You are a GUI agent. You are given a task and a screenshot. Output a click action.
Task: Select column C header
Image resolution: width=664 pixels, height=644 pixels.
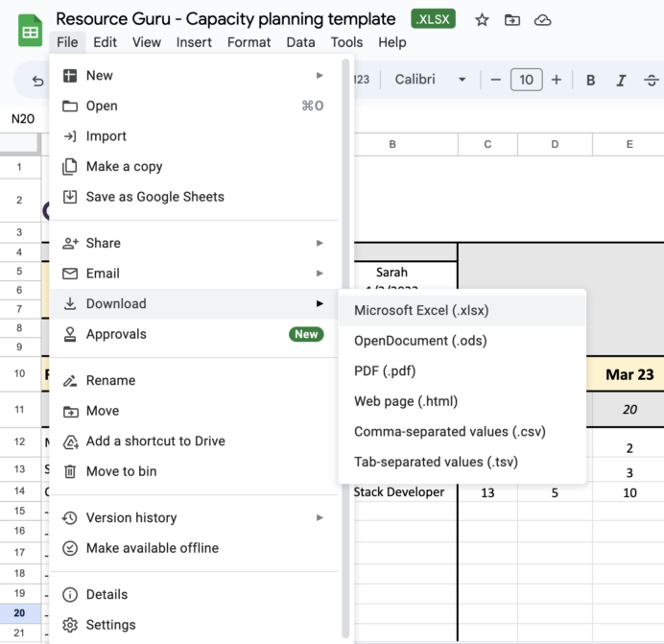click(487, 145)
